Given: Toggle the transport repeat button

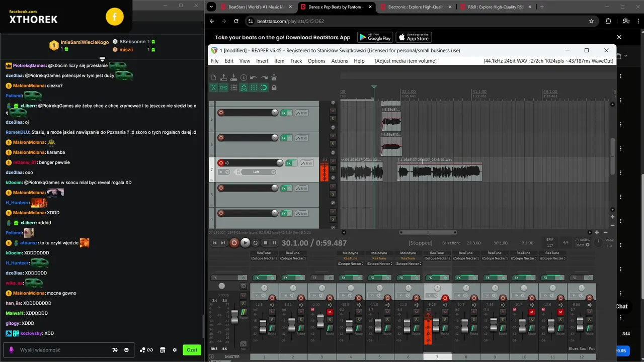Looking at the screenshot, I should [256, 243].
